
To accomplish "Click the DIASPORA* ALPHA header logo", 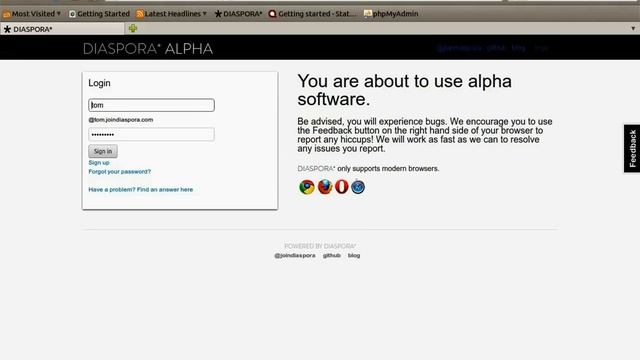I will [x=148, y=49].
